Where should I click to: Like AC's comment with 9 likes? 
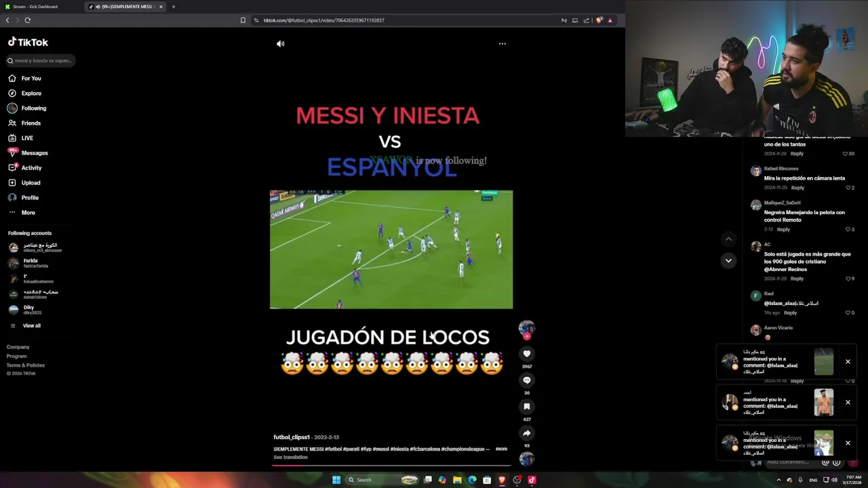(x=848, y=279)
